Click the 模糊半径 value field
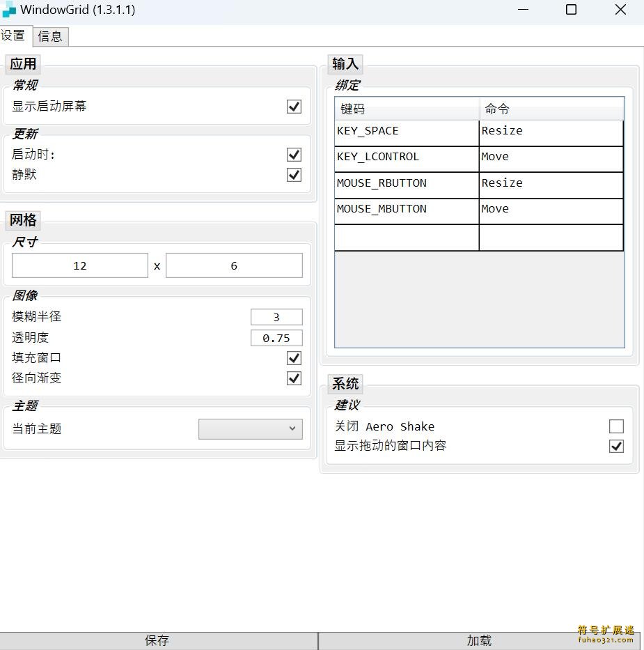Viewport: 644px width, 650px height. click(x=276, y=317)
